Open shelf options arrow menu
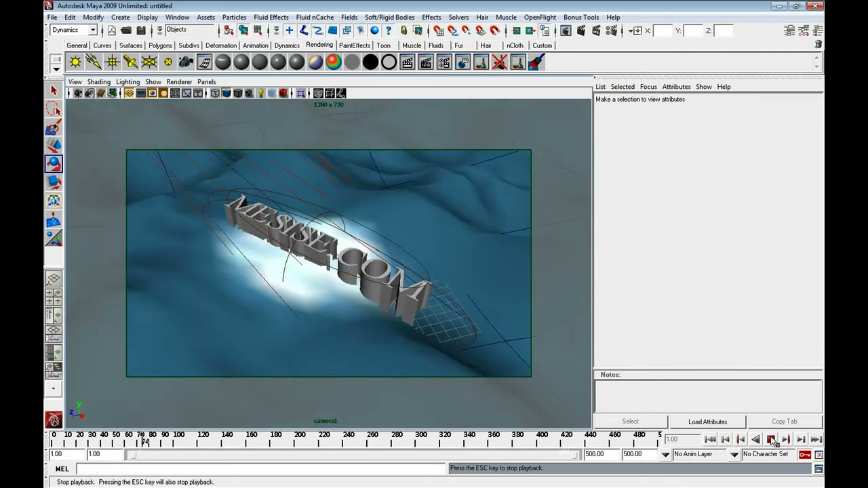 [x=56, y=68]
